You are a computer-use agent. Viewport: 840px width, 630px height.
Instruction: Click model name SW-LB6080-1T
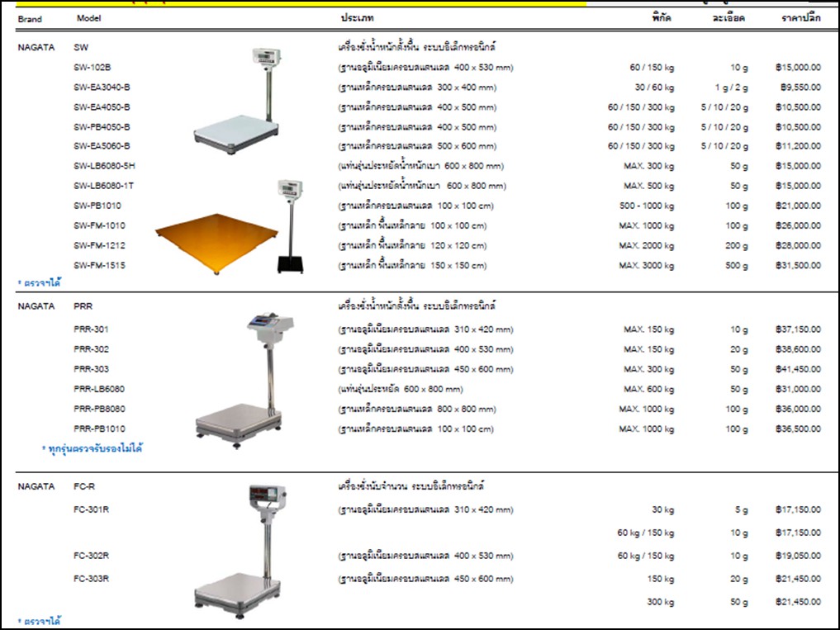click(x=104, y=186)
